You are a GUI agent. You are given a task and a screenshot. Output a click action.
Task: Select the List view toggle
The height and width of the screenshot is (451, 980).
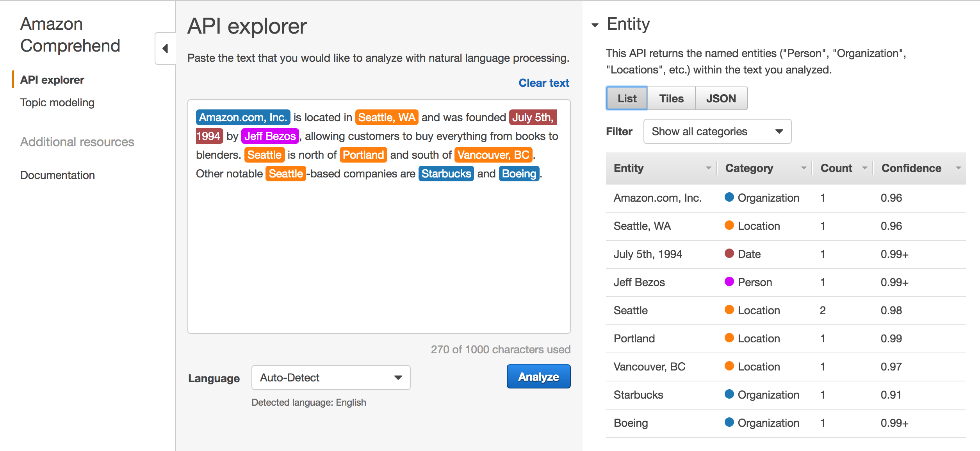pos(626,98)
